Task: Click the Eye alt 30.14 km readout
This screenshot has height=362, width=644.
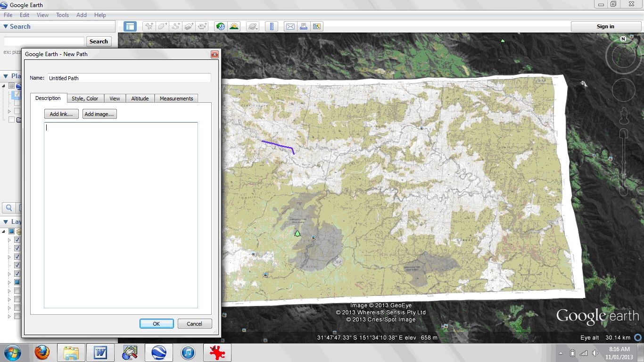Action: pyautogui.click(x=605, y=337)
